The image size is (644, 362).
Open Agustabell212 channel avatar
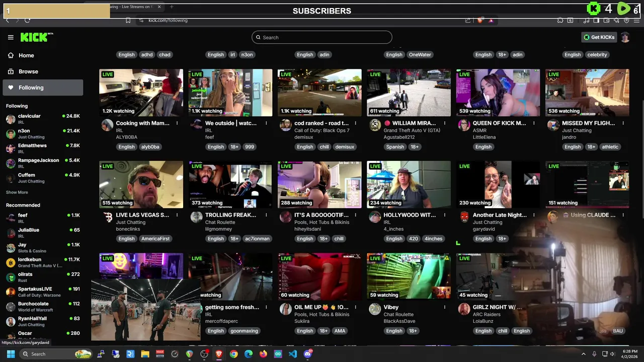375,125
